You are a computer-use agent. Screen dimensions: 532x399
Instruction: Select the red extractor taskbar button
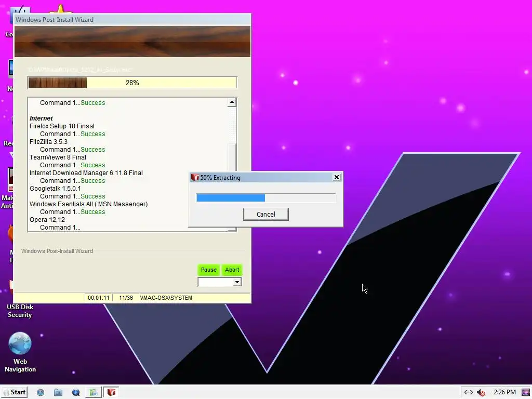111,393
